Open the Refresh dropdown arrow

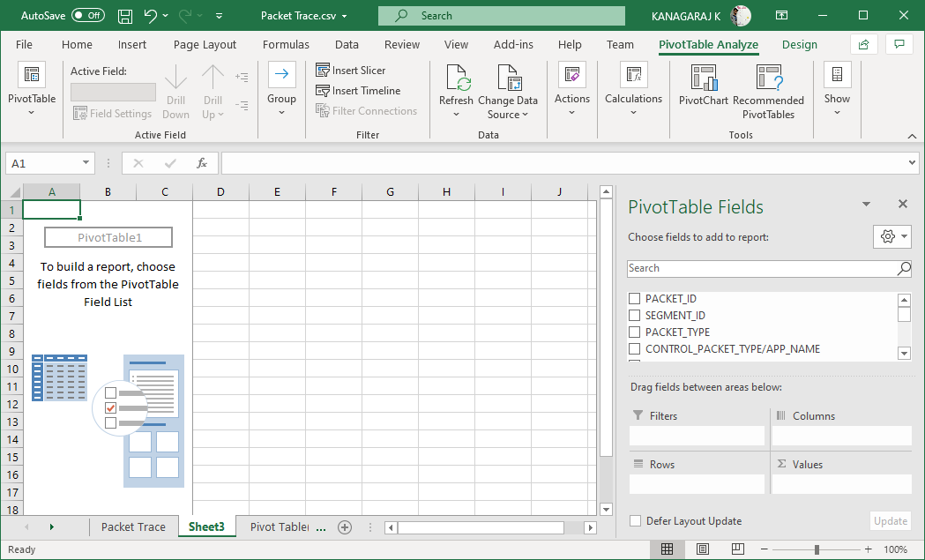point(456,114)
